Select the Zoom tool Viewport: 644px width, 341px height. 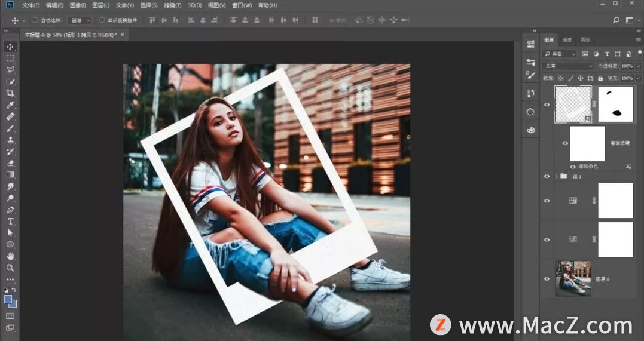coord(10,268)
